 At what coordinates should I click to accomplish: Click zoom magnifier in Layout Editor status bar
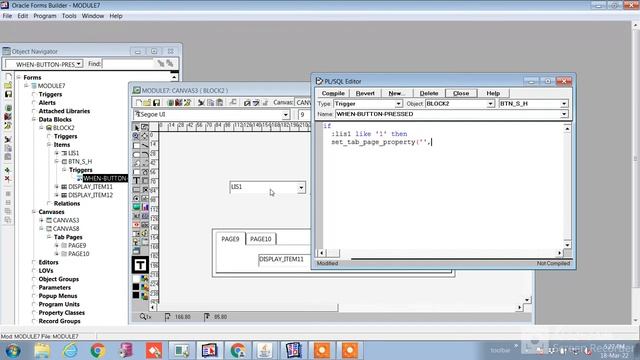click(143, 316)
